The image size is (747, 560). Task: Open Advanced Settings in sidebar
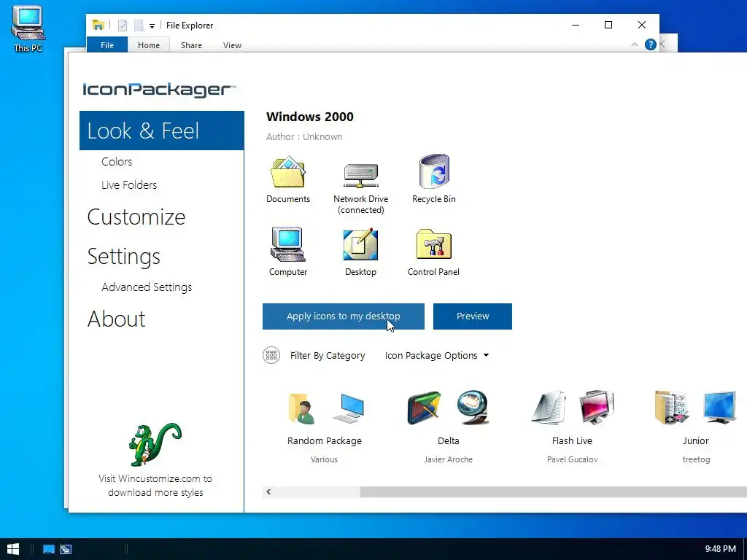(x=147, y=287)
